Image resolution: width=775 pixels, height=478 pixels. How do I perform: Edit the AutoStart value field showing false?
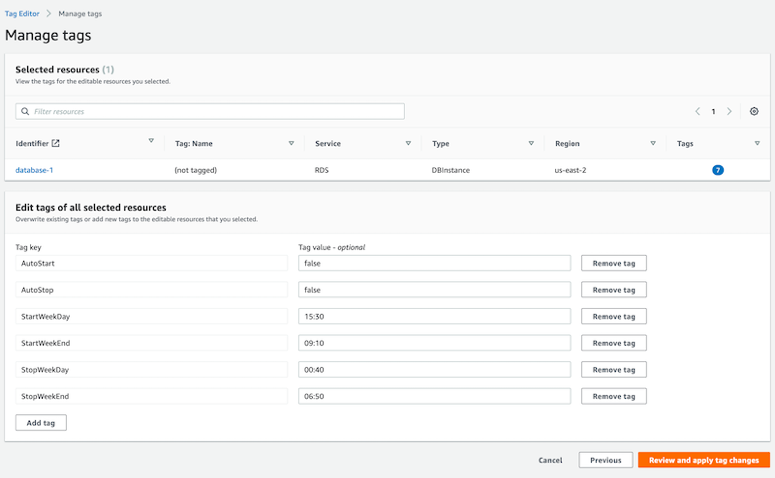pyautogui.click(x=434, y=263)
